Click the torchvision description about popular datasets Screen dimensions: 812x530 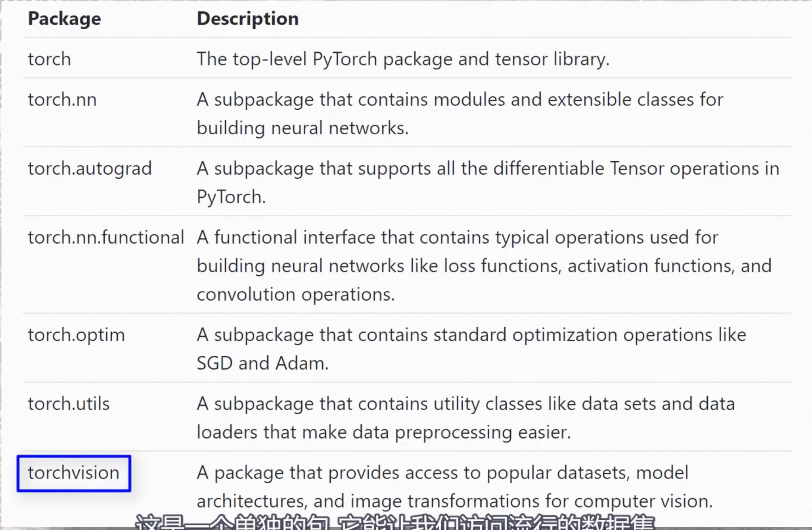pyautogui.click(x=442, y=473)
